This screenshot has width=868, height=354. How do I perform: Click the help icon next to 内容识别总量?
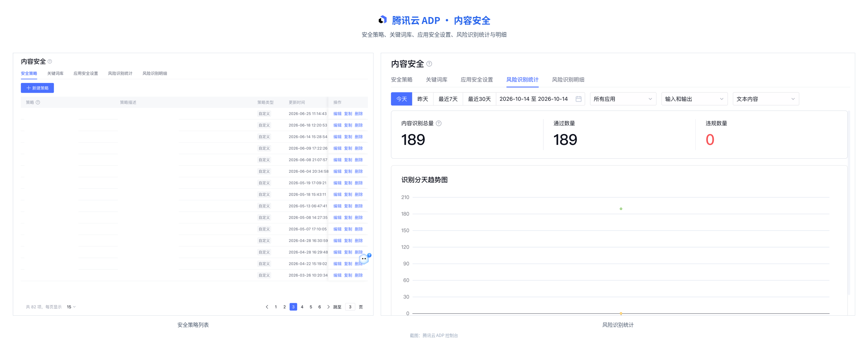438,123
